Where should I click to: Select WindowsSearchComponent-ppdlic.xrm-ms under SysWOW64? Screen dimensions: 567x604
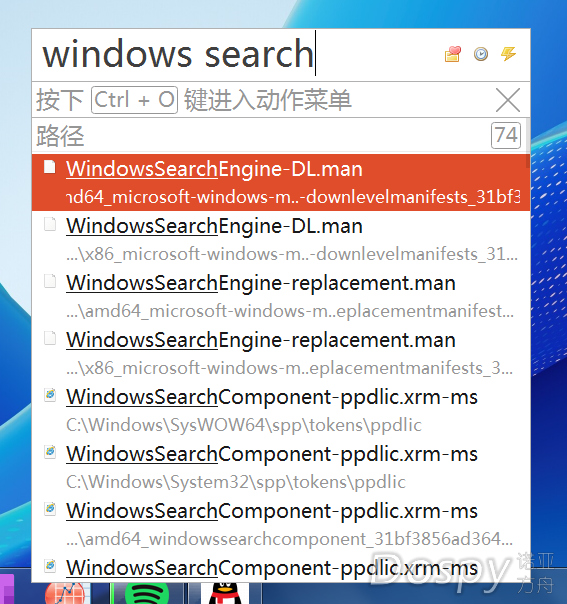click(x=280, y=410)
